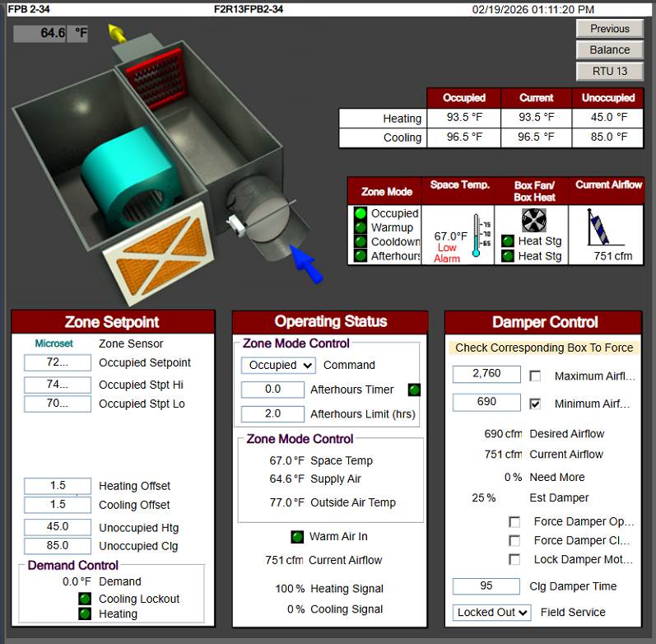Click the Cooling Lockout green indicator
This screenshot has height=644, width=656.
85,599
